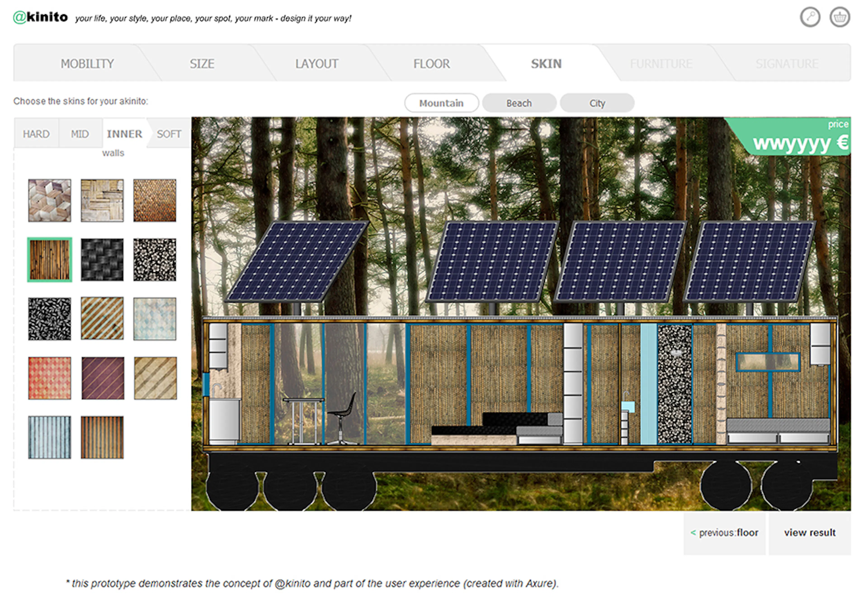Open the FLOOR step tab

pyautogui.click(x=431, y=64)
